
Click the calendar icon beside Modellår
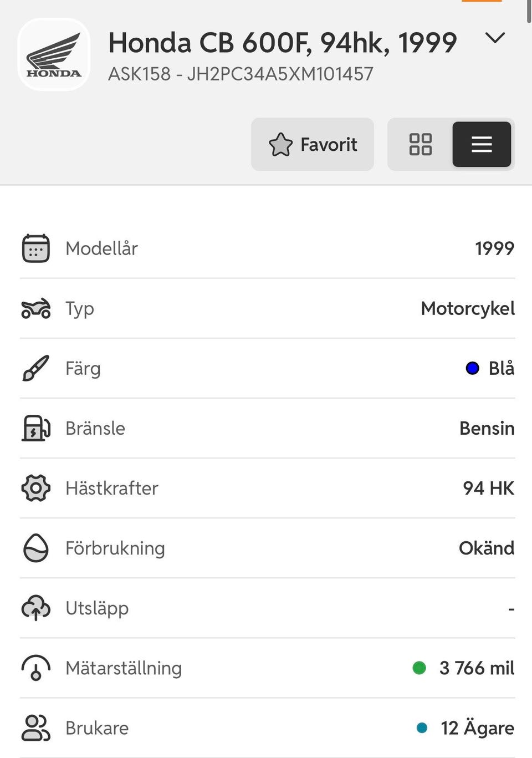[36, 248]
